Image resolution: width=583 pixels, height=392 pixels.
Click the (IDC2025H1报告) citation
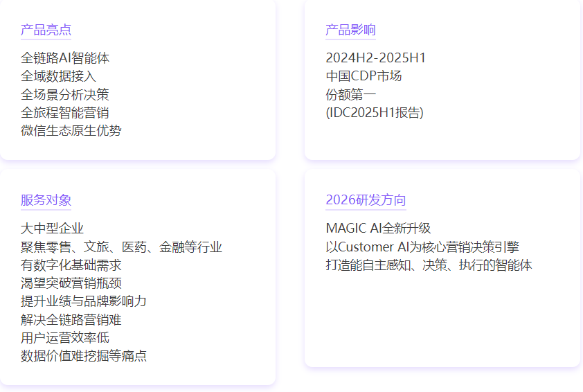pyautogui.click(x=375, y=112)
